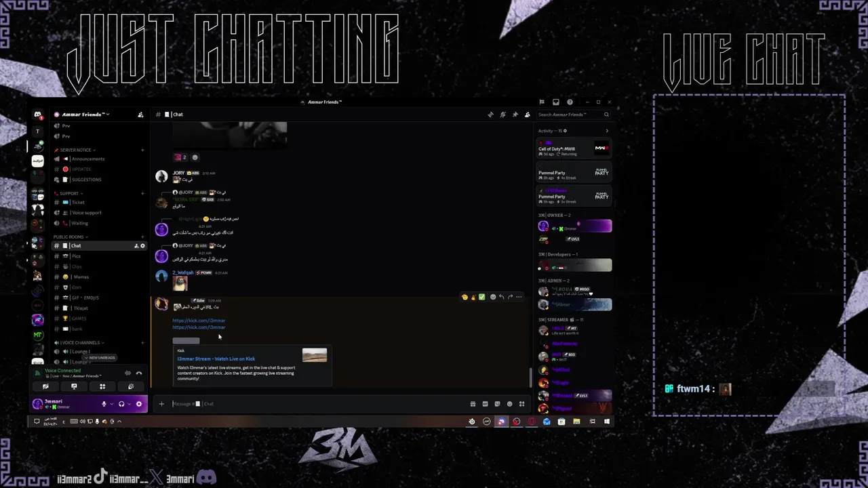Toggle headphone deafen in user panel
Screen dimensions: 868x488
click(121, 404)
